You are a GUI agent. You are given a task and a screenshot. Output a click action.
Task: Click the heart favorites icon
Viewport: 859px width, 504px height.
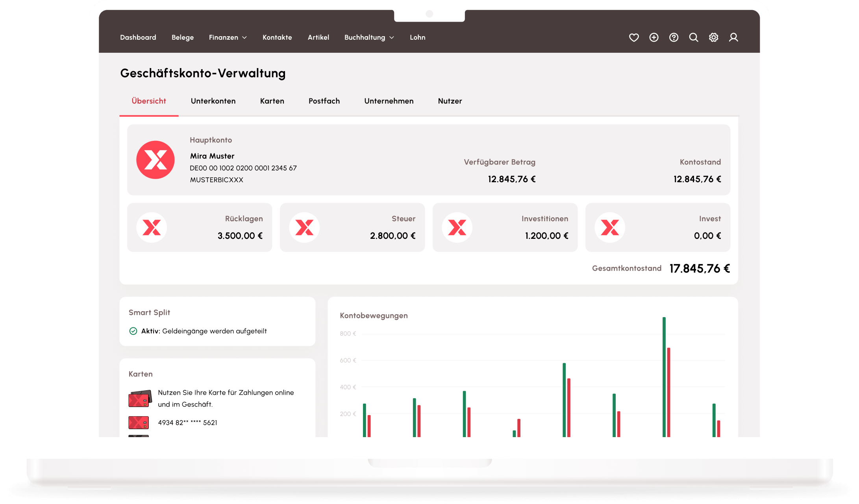tap(634, 37)
